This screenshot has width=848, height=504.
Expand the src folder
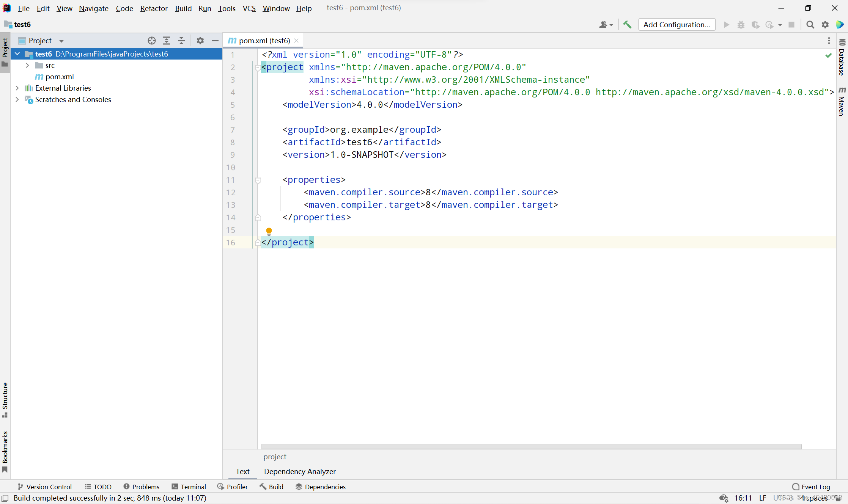click(x=27, y=65)
